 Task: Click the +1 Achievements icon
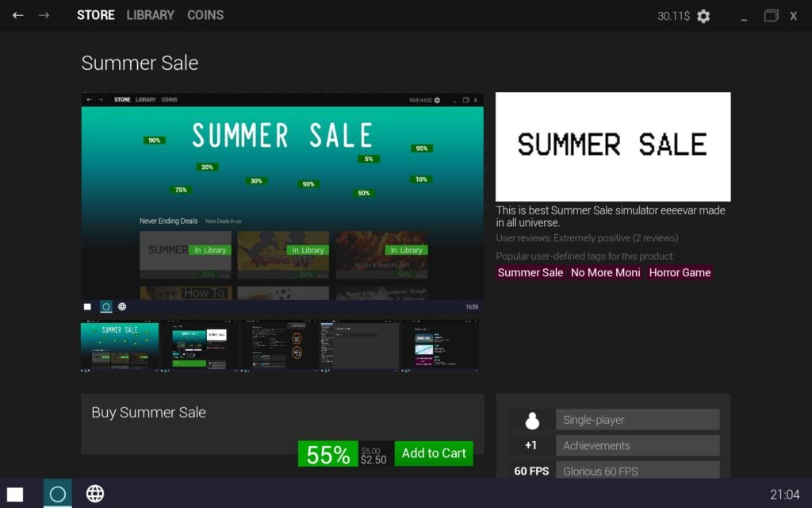pos(530,445)
